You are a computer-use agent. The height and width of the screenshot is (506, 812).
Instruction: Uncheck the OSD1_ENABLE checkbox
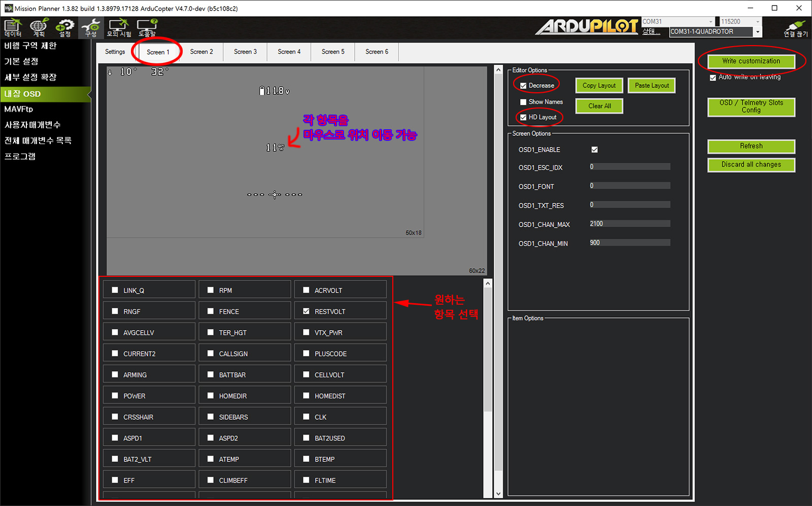(x=594, y=150)
